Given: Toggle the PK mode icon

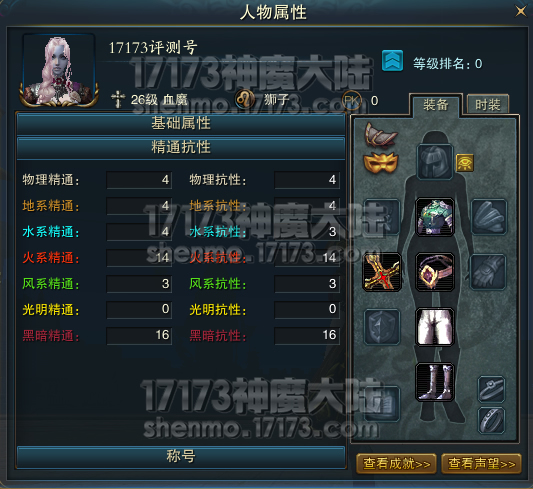Looking at the screenshot, I should [351, 101].
